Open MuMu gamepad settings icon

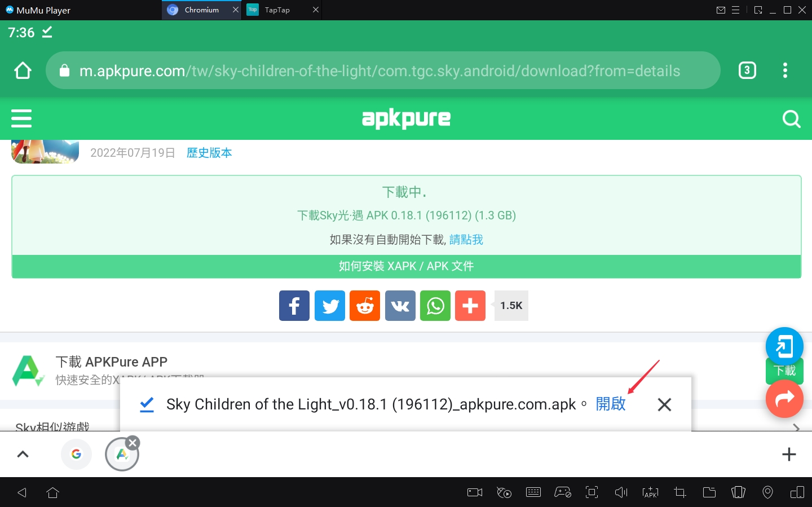coord(563,492)
